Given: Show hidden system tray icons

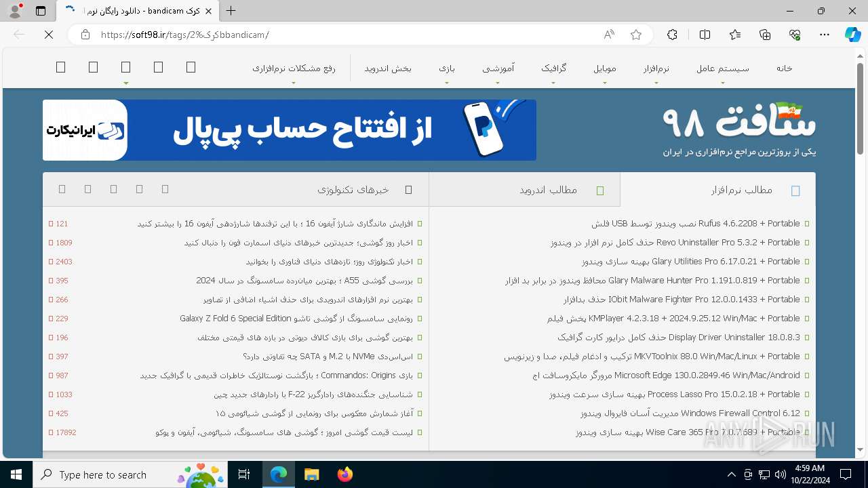Looking at the screenshot, I should click(x=731, y=474).
